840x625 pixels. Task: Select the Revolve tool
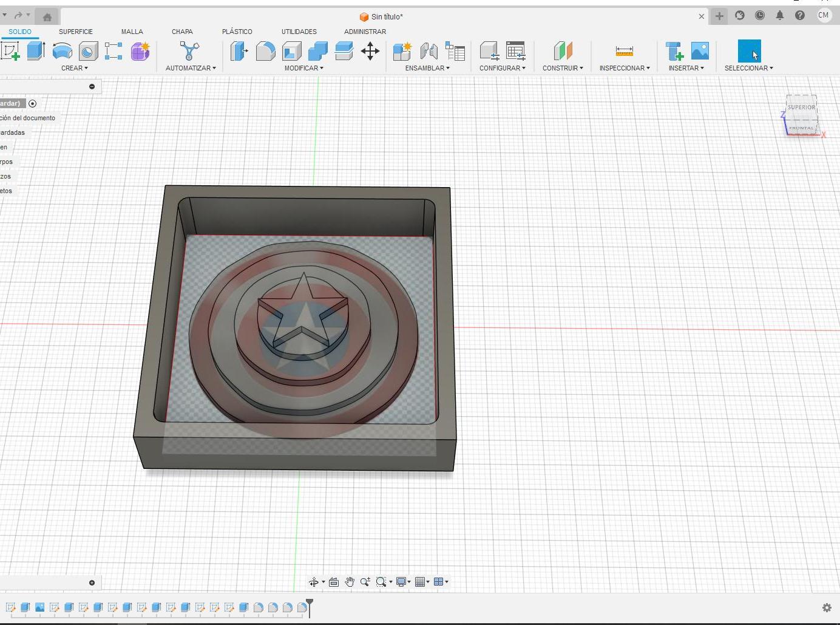(63, 51)
